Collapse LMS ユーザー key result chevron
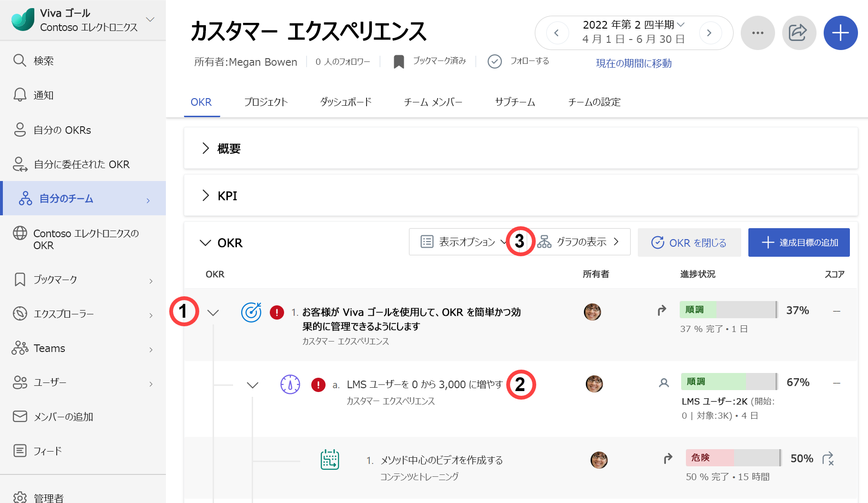This screenshot has height=503, width=868. 253,385
